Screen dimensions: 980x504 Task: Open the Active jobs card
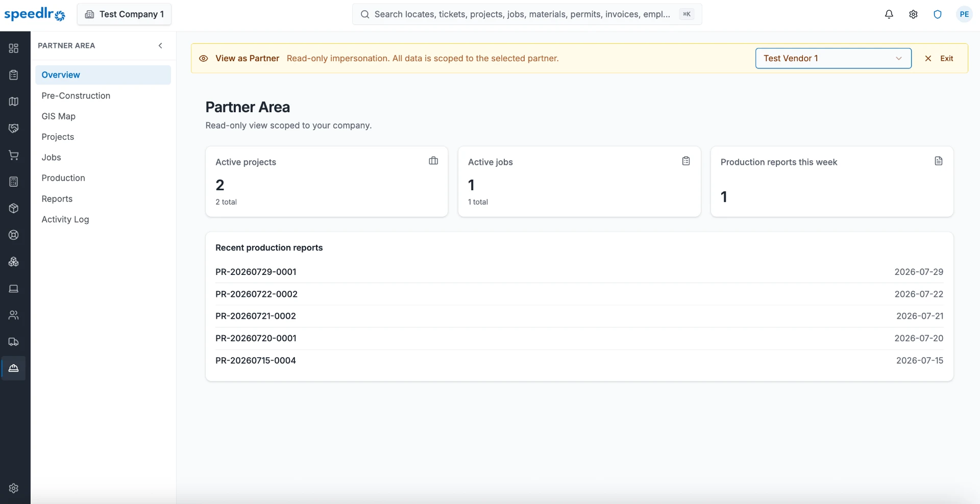point(579,182)
